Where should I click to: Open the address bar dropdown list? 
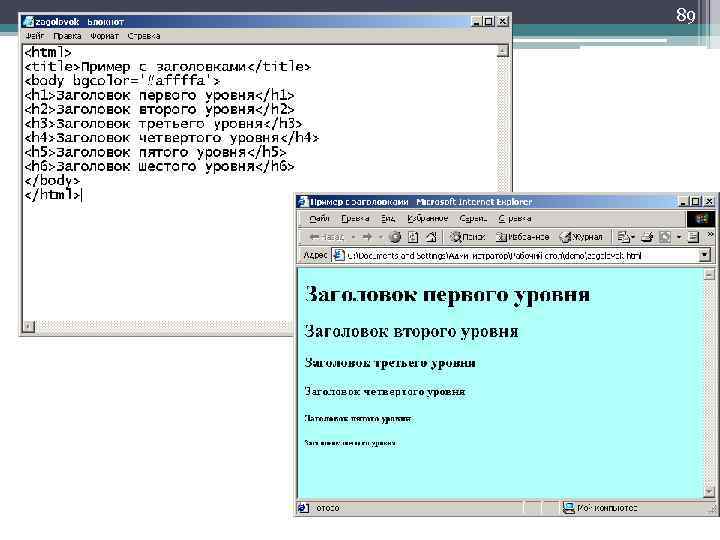705,255
